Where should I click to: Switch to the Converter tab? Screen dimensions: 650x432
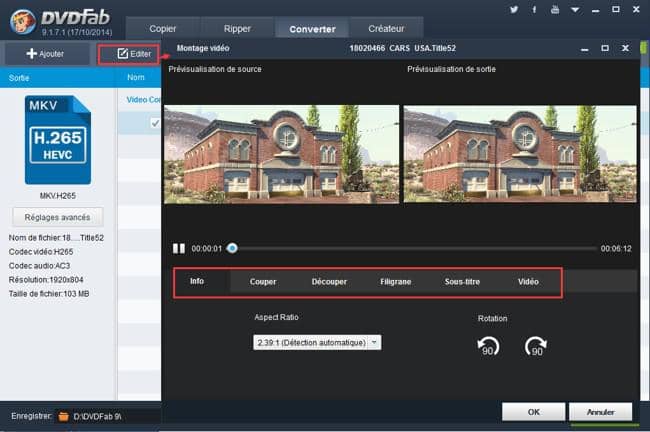(312, 29)
